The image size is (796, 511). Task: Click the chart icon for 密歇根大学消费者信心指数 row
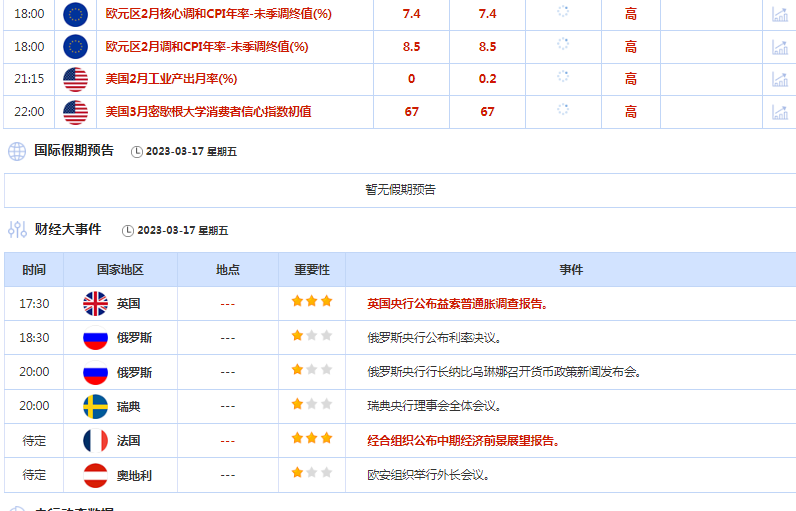pos(780,111)
